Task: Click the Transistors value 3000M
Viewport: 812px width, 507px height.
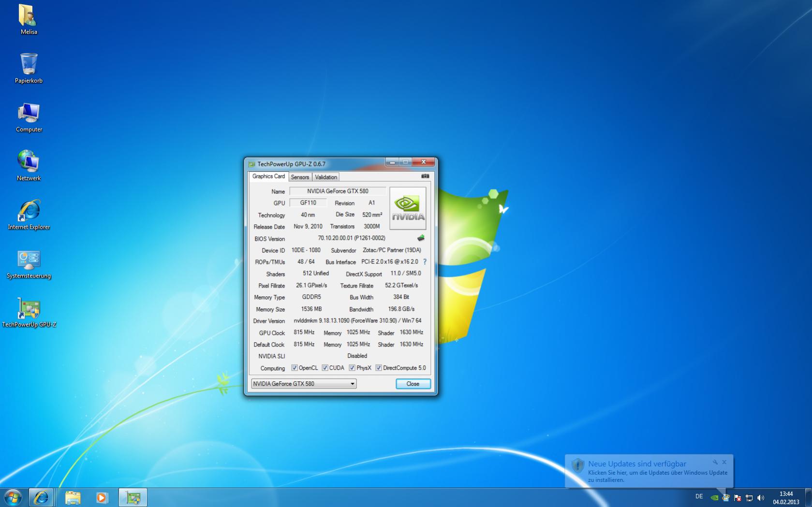Action: click(372, 227)
